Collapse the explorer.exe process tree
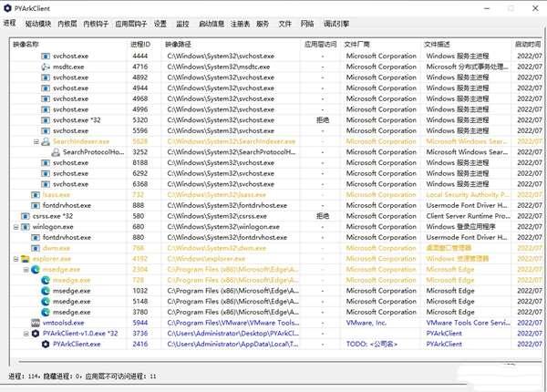 tap(15, 259)
